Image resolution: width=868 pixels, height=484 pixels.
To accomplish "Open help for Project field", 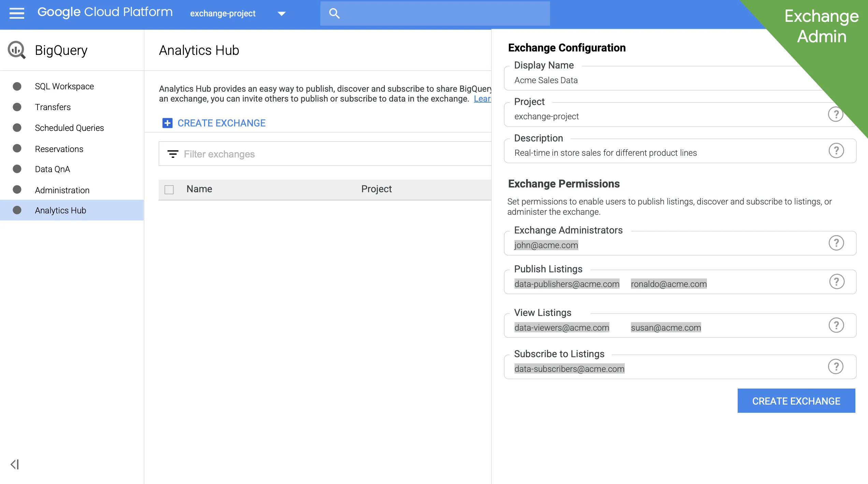I will (836, 114).
